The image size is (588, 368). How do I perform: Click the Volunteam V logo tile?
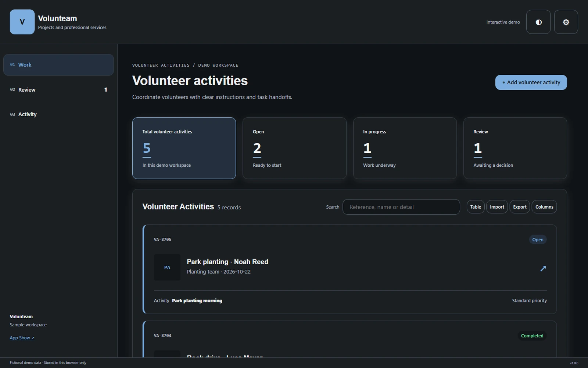coord(22,22)
